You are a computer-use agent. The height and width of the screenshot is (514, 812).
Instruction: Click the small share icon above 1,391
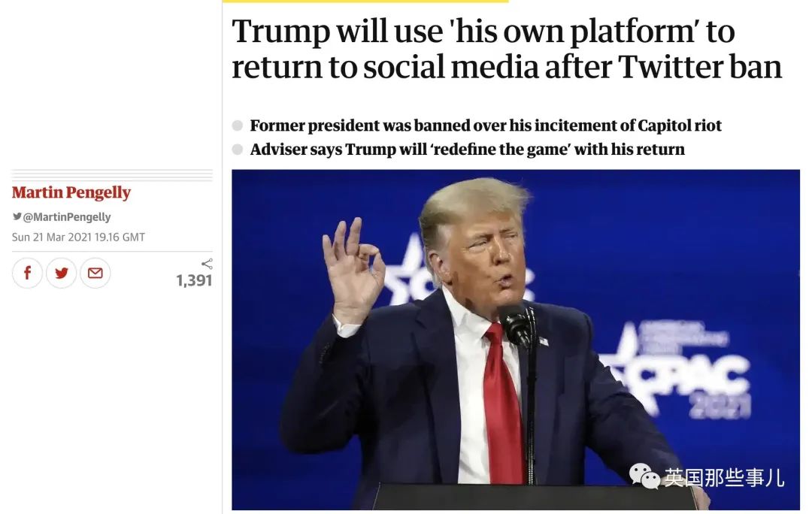207,264
